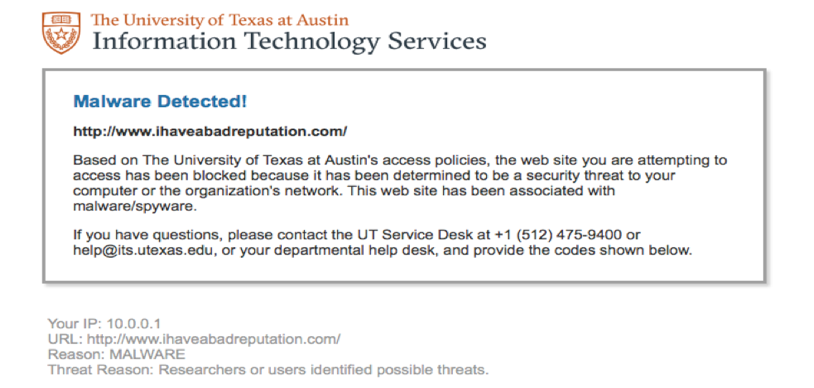Click the Threat Reason line at bottom
Image resolution: width=814 pixels, height=388 pixels.
click(x=268, y=370)
